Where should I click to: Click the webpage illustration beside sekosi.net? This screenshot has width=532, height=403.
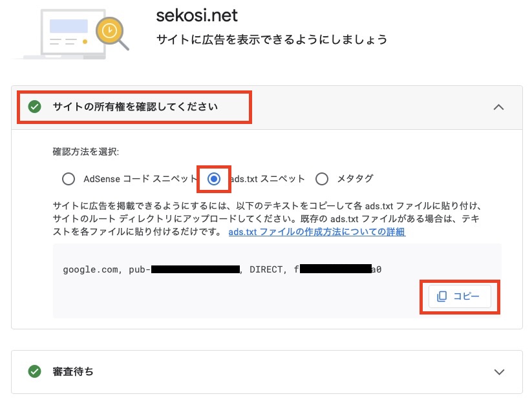(68, 34)
